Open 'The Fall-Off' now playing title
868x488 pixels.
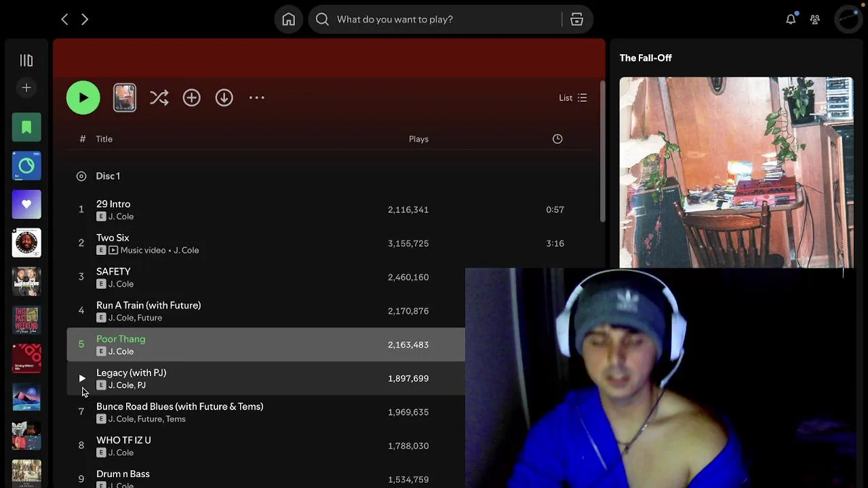(x=646, y=58)
